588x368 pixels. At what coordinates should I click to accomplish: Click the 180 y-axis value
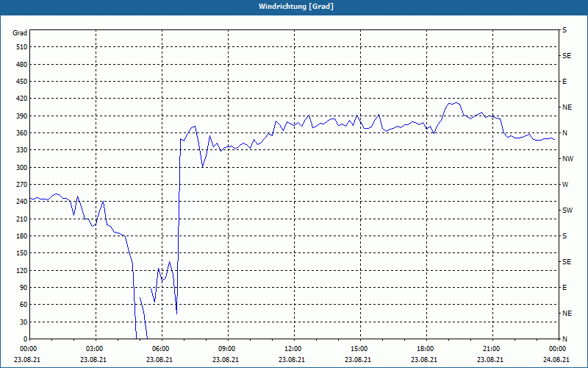coord(22,236)
